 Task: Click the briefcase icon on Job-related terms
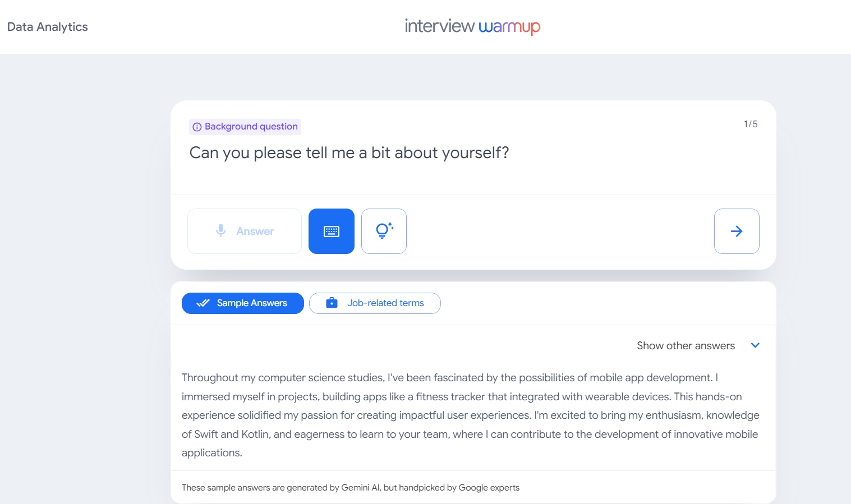(332, 303)
